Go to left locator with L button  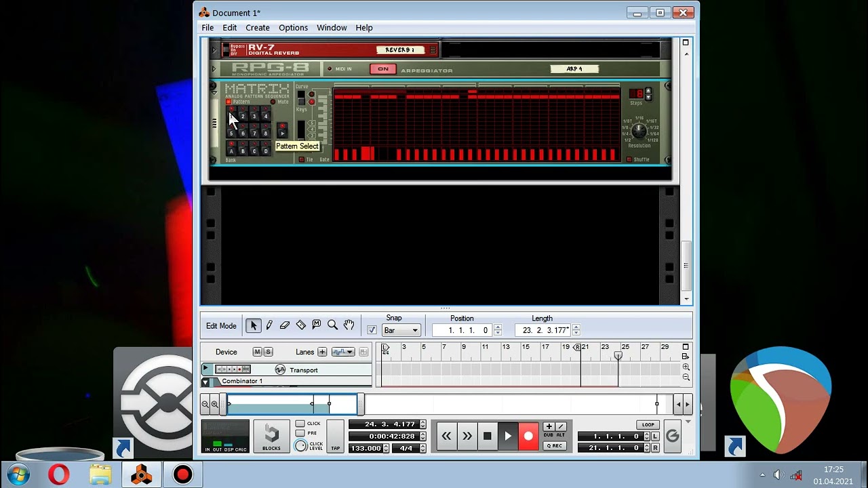655,436
